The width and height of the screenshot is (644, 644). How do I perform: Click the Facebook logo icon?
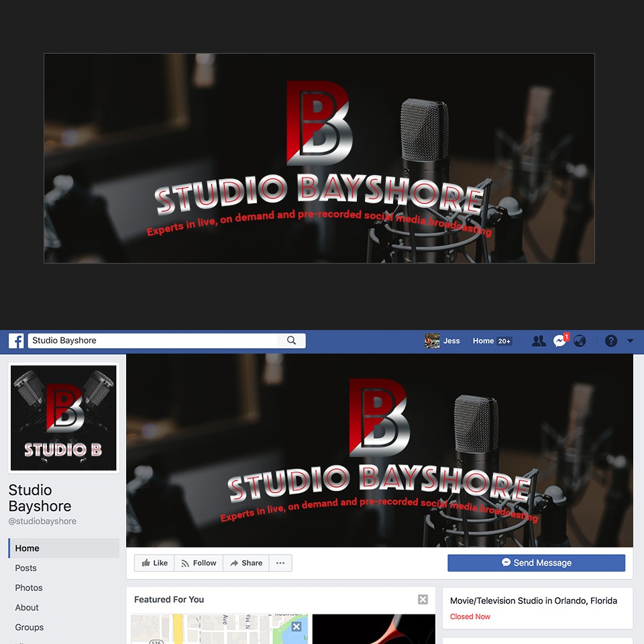(16, 341)
